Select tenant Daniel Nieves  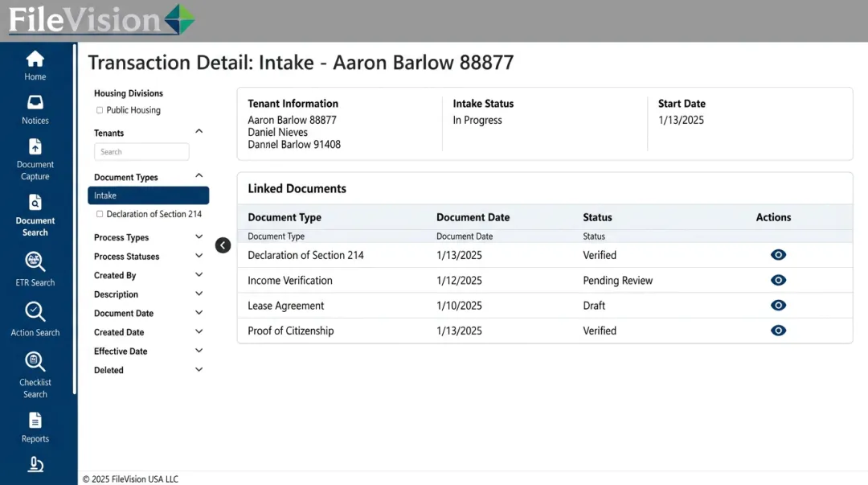tap(278, 132)
